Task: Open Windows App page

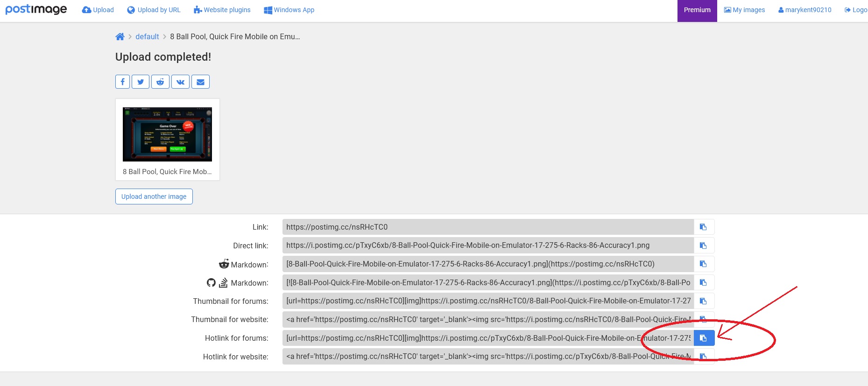Action: tap(289, 10)
